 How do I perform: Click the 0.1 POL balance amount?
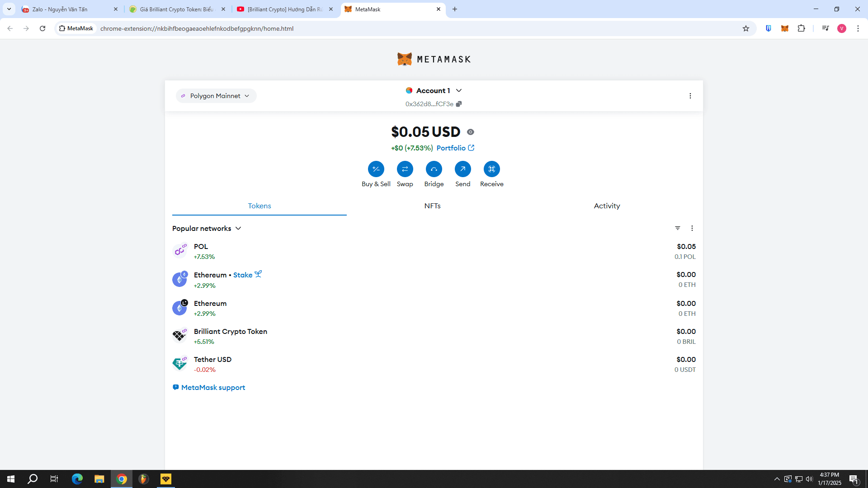click(x=685, y=257)
